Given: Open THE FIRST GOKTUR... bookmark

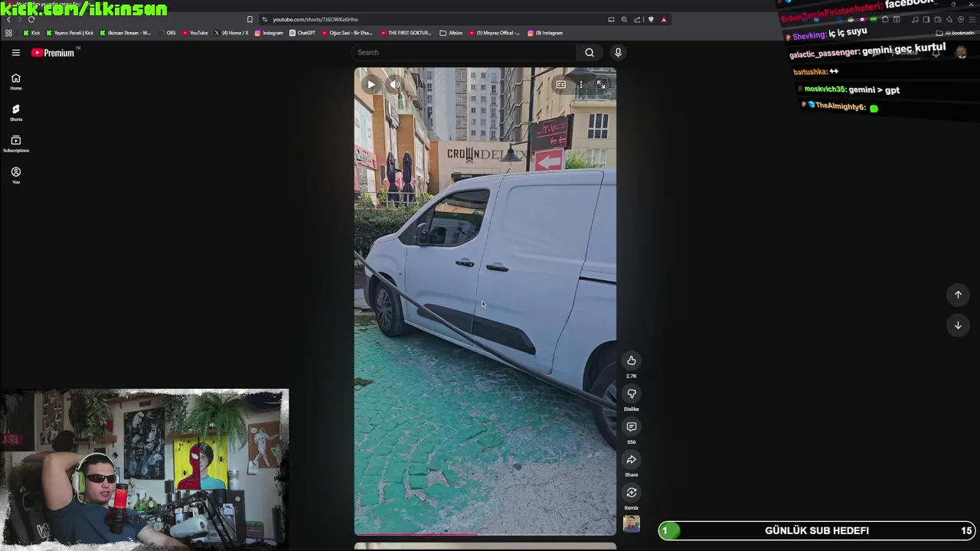Looking at the screenshot, I should coord(406,33).
